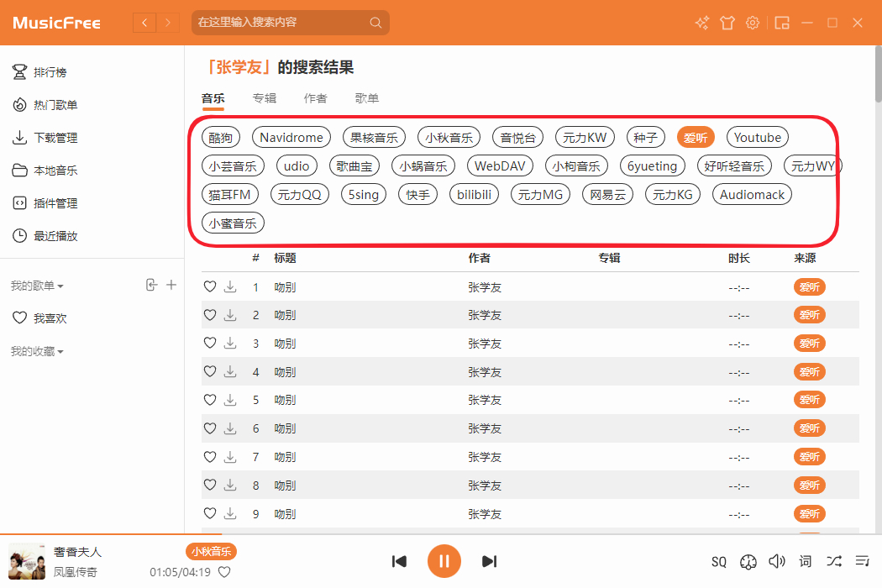Toggle shuffle play mode
Screen dimensions: 882x588
coord(834,561)
